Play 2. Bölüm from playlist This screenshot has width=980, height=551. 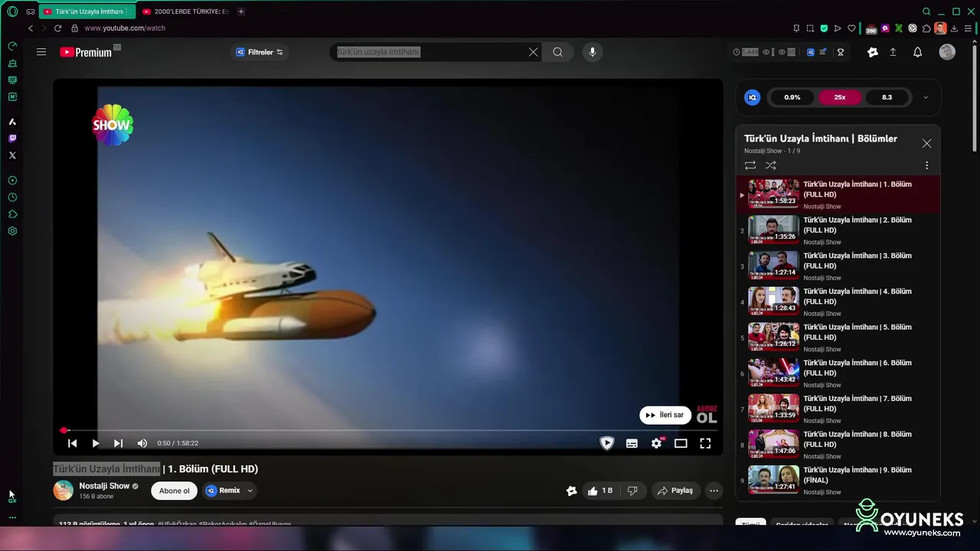tap(838, 230)
